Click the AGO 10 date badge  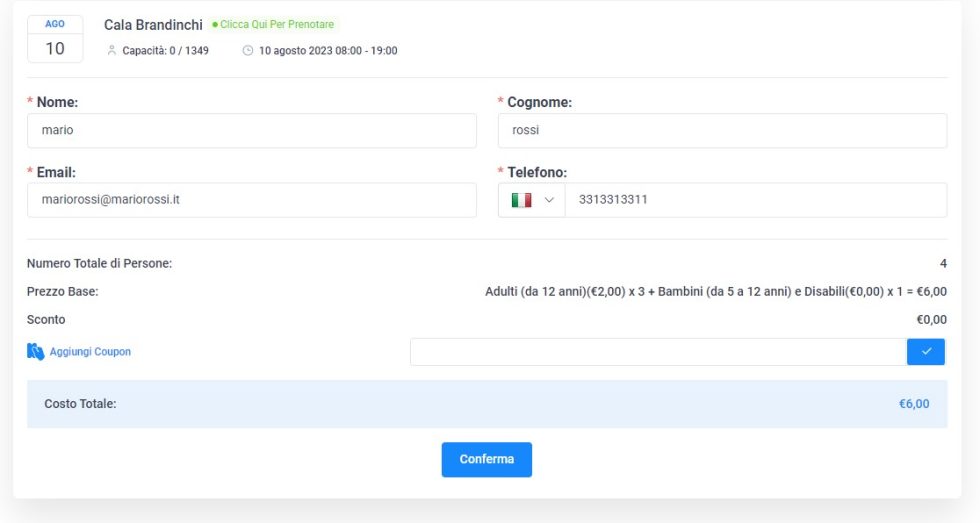click(55, 39)
